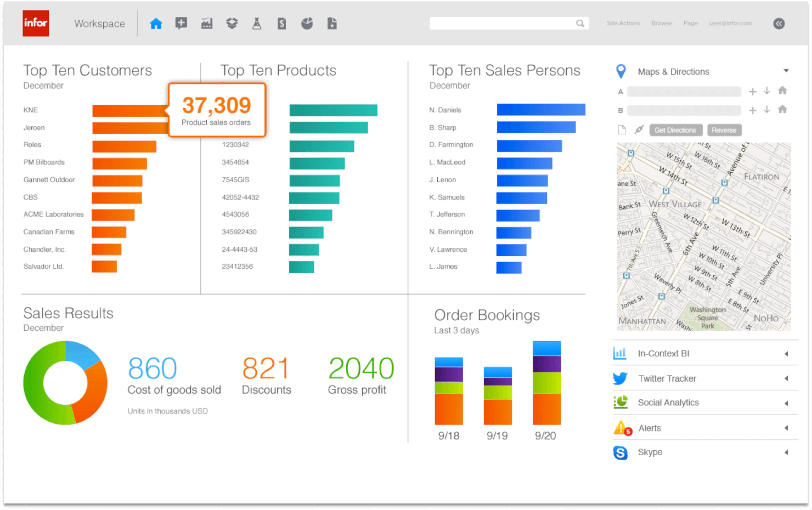Expand the Twitter Tracker panel

tap(786, 378)
